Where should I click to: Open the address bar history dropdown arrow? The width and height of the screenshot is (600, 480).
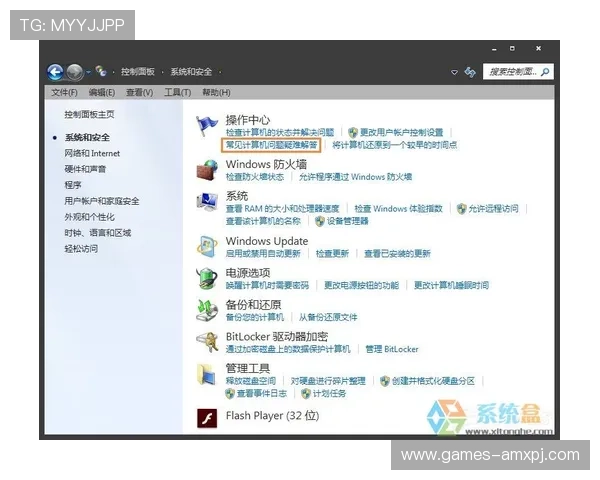click(454, 72)
